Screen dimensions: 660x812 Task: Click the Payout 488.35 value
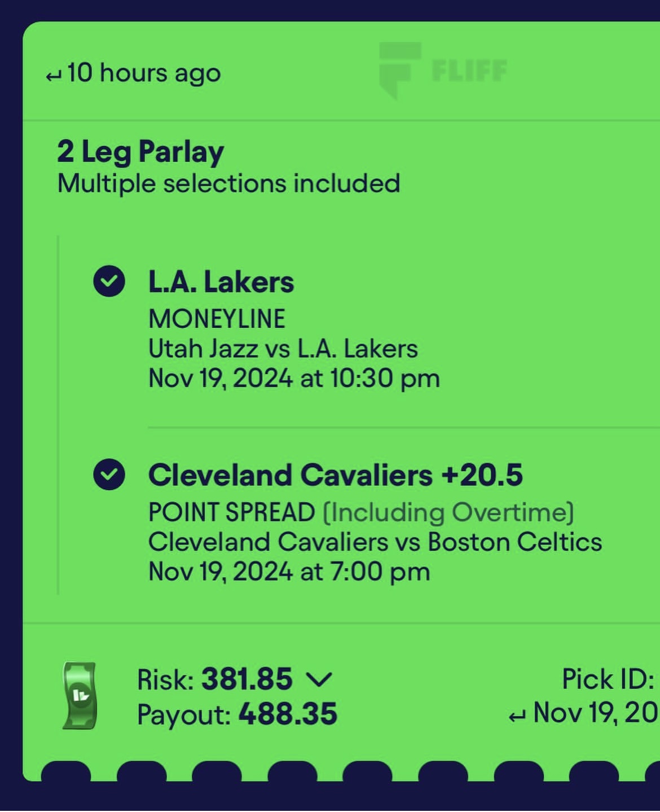tap(288, 714)
